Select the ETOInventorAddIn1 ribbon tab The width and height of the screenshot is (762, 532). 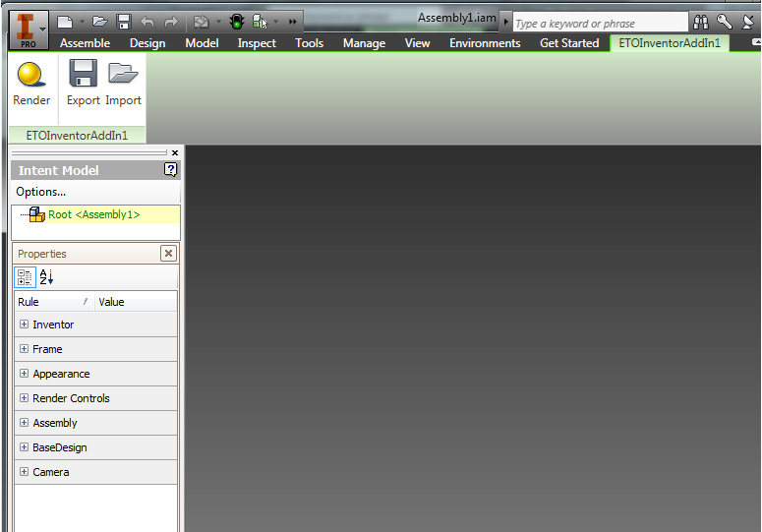[x=670, y=43]
